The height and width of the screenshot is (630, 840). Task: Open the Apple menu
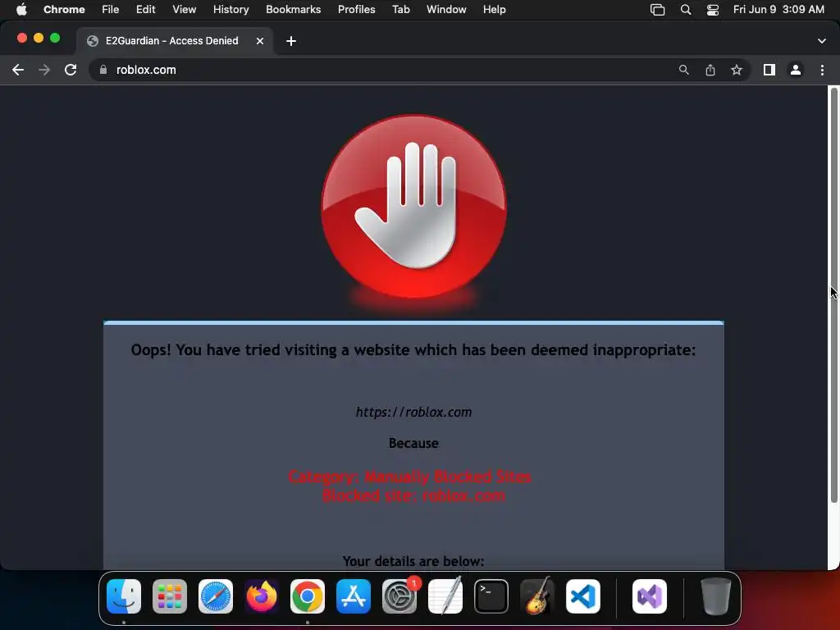tap(21, 10)
